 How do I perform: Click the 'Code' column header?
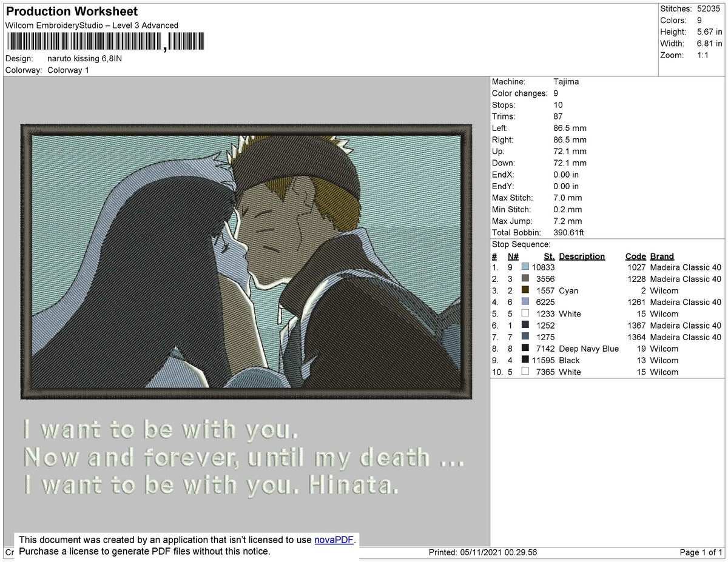pos(635,256)
